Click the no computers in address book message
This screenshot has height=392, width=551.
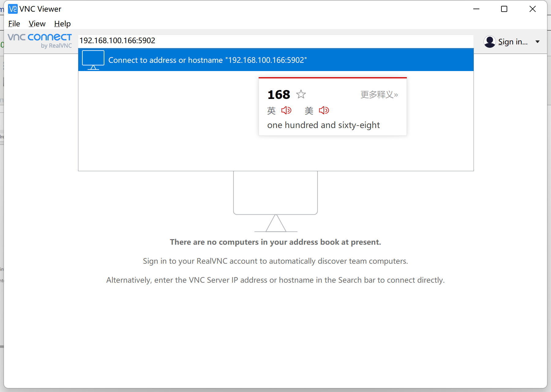(x=275, y=242)
